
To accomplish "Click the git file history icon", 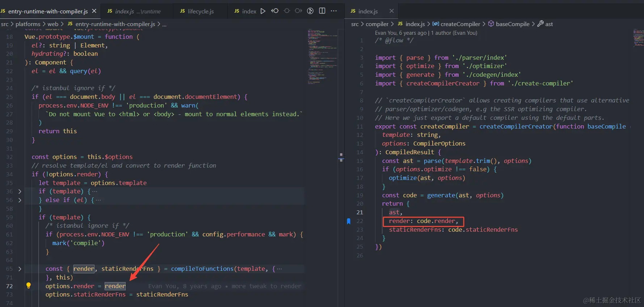I will 310,11.
